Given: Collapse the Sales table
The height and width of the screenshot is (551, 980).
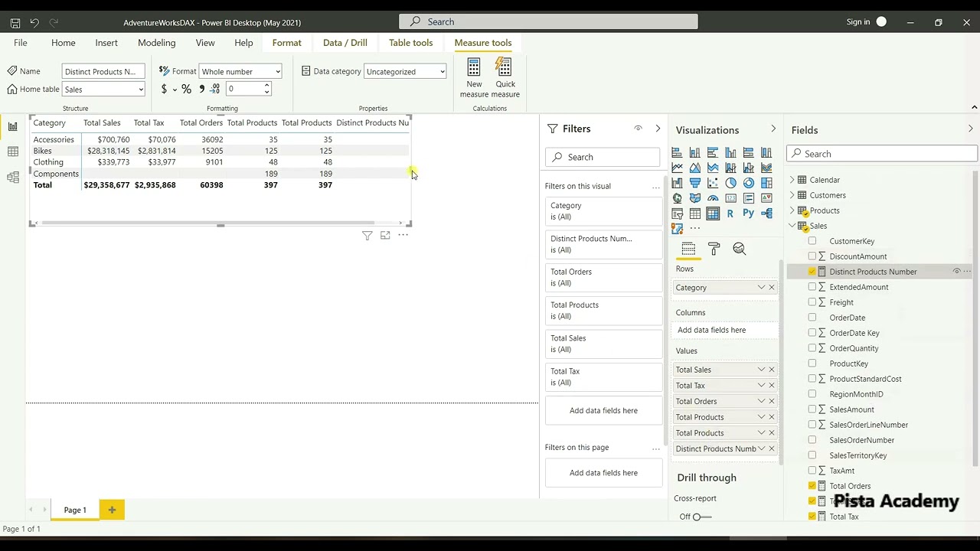Looking at the screenshot, I should point(792,226).
